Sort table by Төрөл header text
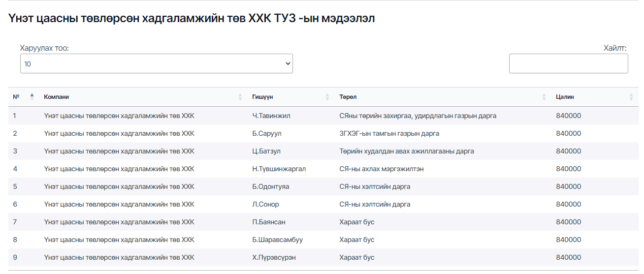Screen dimensions: 644x274 coord(347,97)
